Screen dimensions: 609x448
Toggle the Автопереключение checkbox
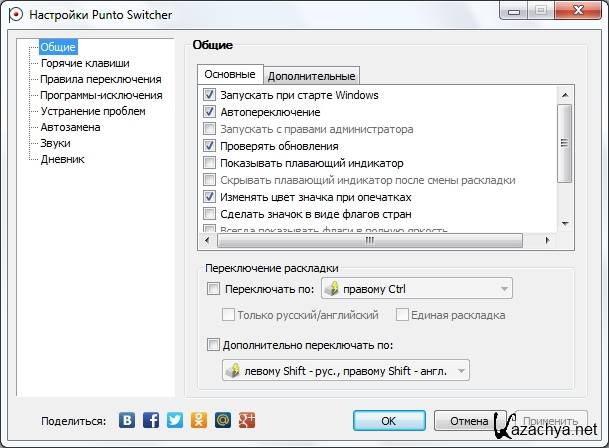(x=210, y=112)
